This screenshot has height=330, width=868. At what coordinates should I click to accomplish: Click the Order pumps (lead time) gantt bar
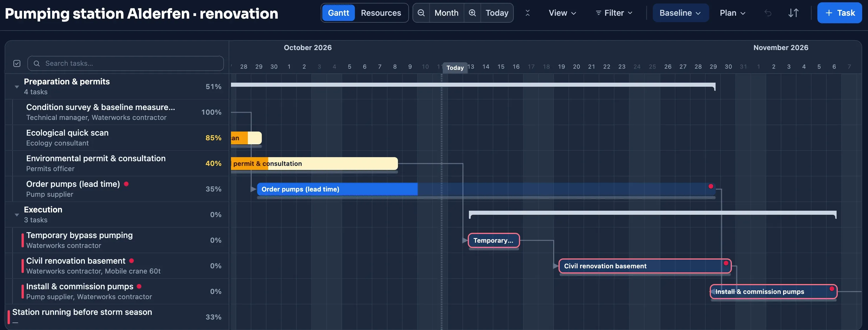[486, 189]
